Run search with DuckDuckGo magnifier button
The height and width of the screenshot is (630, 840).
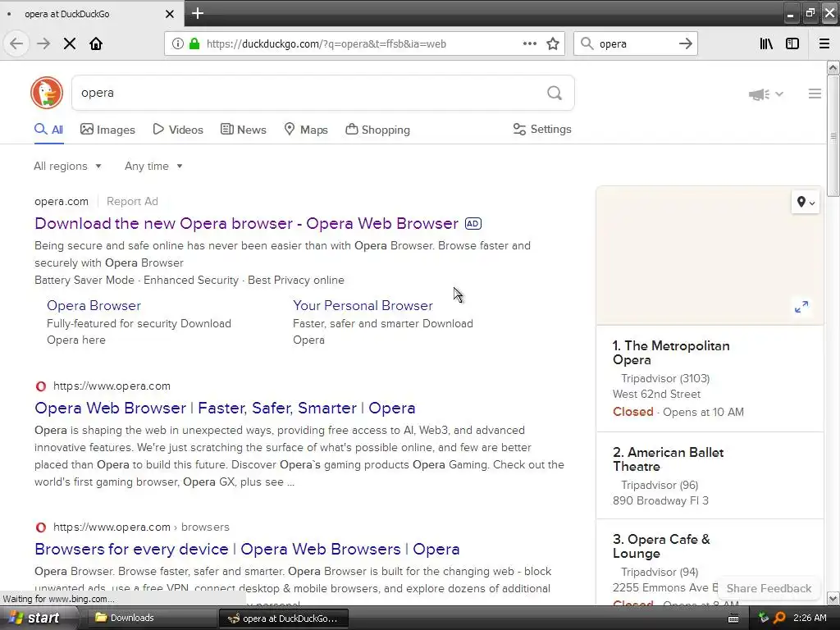[x=555, y=94]
